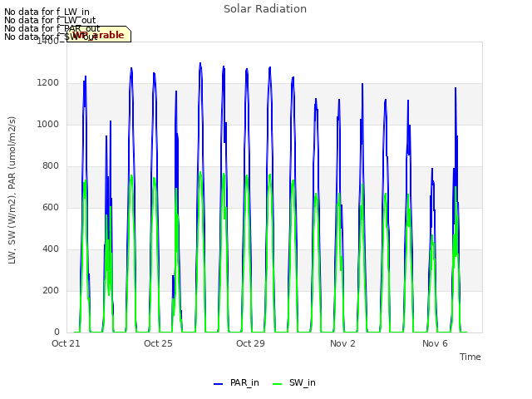Click the Oct 29 x-axis label
Image resolution: width=532 pixels, height=399 pixels.
pos(250,343)
